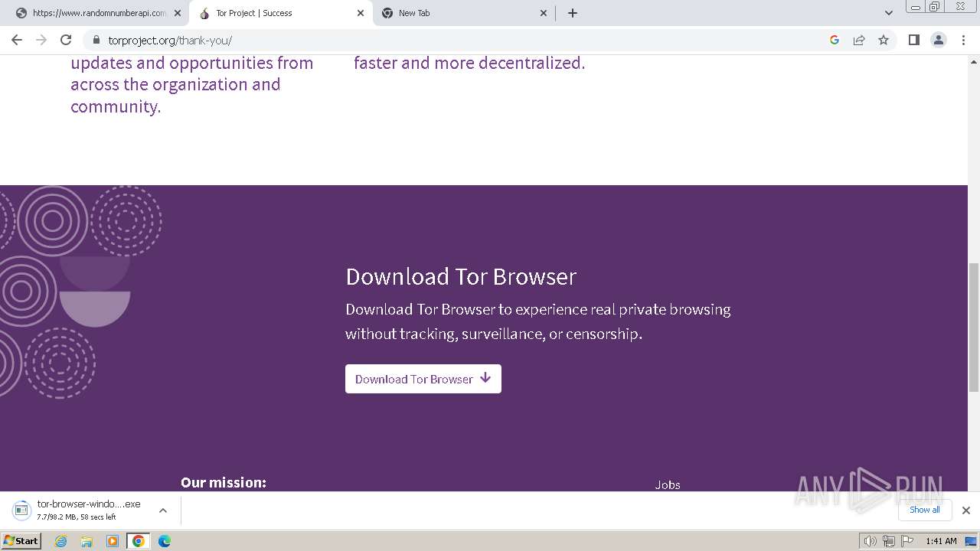Bookmark this page with star

[x=884, y=40]
